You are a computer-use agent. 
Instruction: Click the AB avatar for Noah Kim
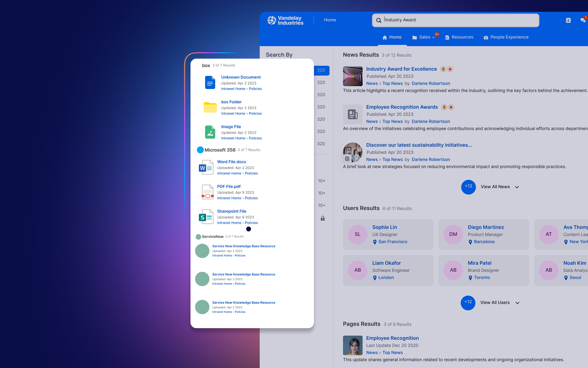tap(549, 270)
